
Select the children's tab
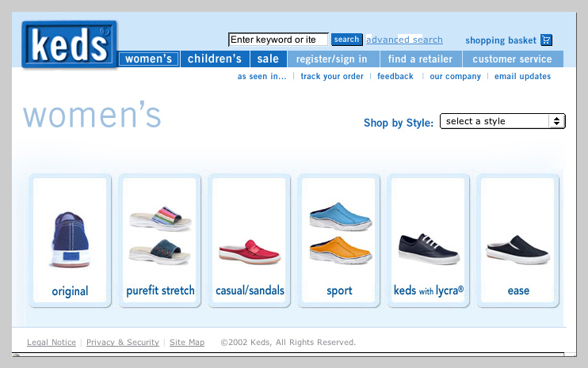[x=215, y=59]
